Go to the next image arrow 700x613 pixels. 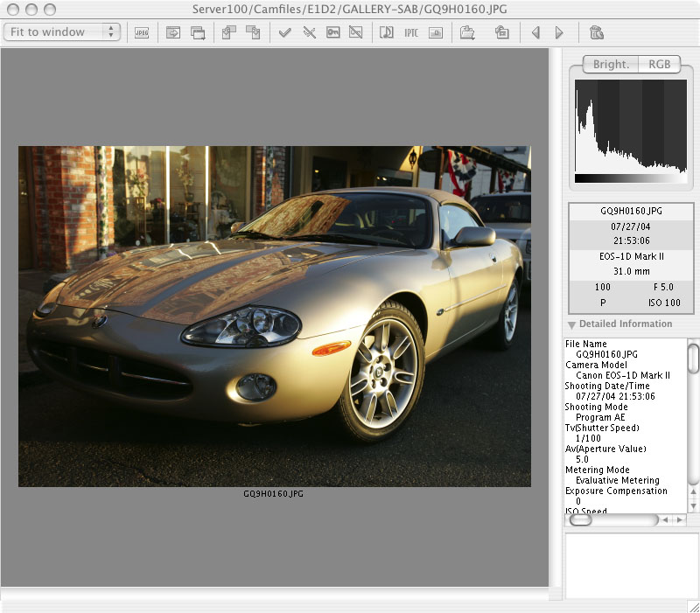coord(559,32)
